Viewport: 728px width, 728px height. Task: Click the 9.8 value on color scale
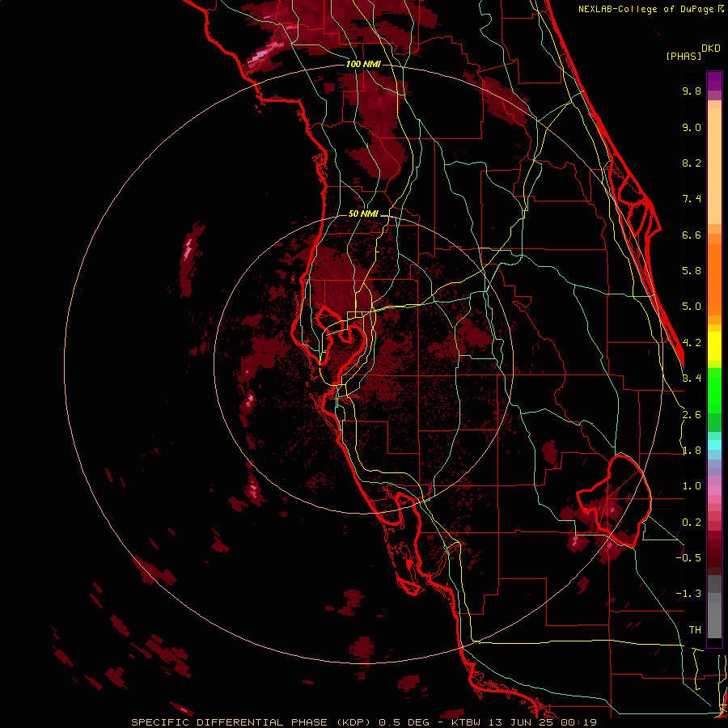[x=692, y=91]
